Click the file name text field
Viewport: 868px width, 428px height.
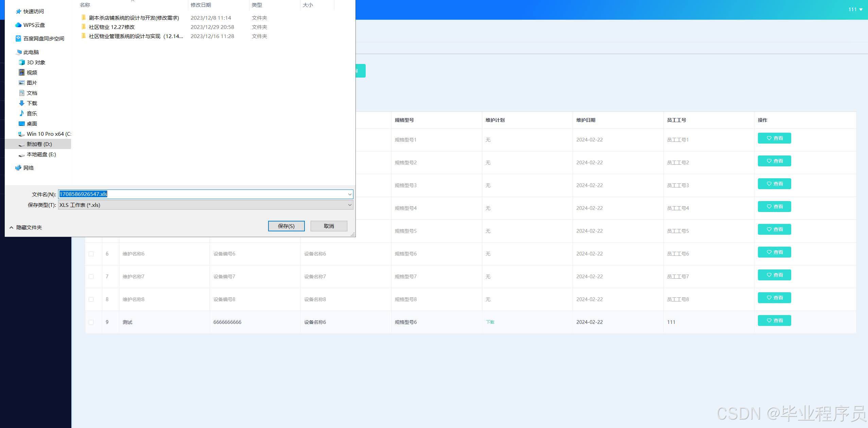coord(204,194)
